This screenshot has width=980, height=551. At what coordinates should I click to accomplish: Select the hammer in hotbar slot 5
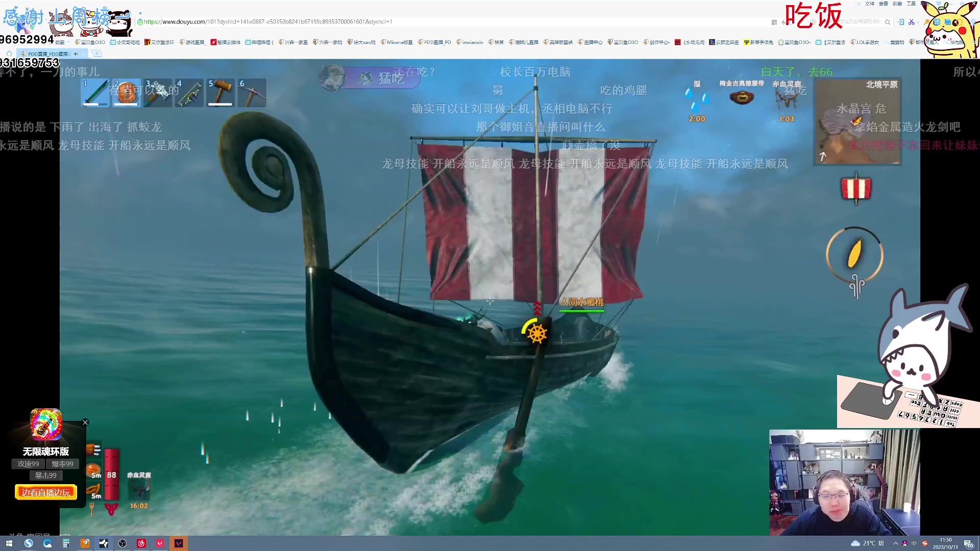220,93
